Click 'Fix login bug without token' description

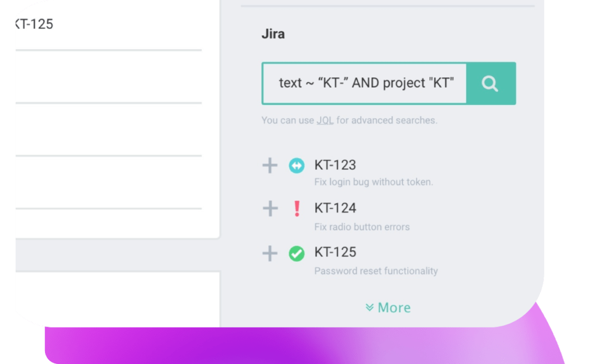(373, 182)
